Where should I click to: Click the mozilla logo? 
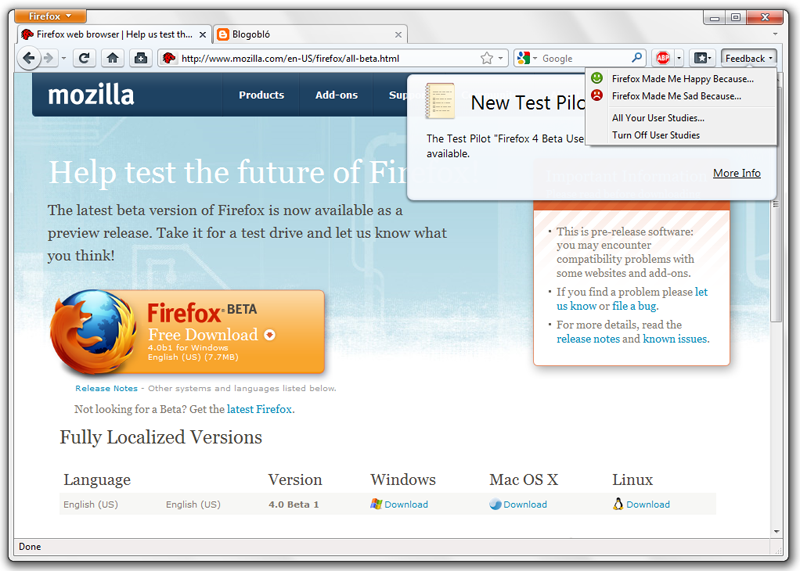pyautogui.click(x=91, y=95)
